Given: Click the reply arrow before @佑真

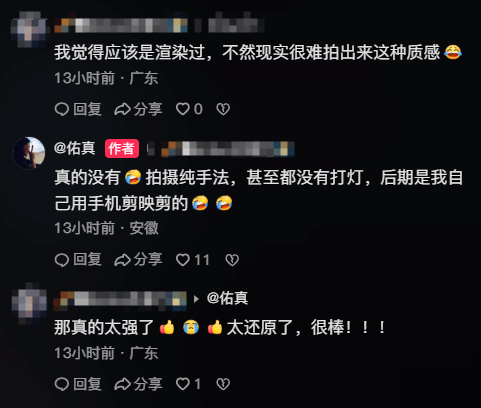Looking at the screenshot, I should click(196, 299).
